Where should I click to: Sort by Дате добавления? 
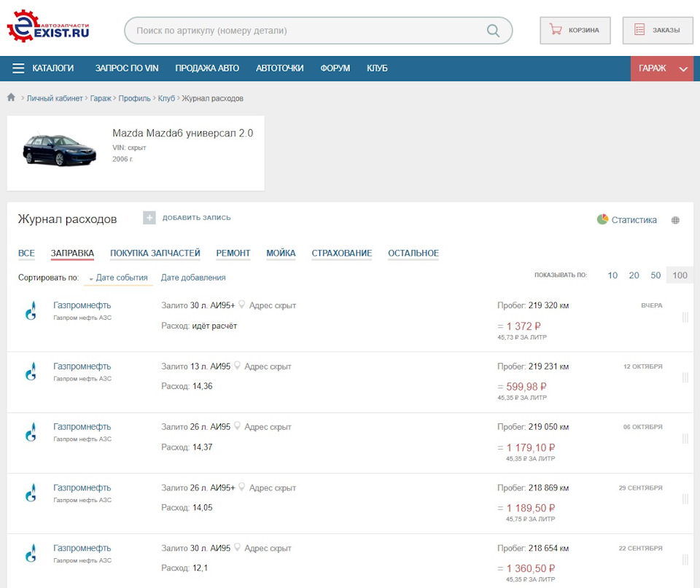[193, 278]
